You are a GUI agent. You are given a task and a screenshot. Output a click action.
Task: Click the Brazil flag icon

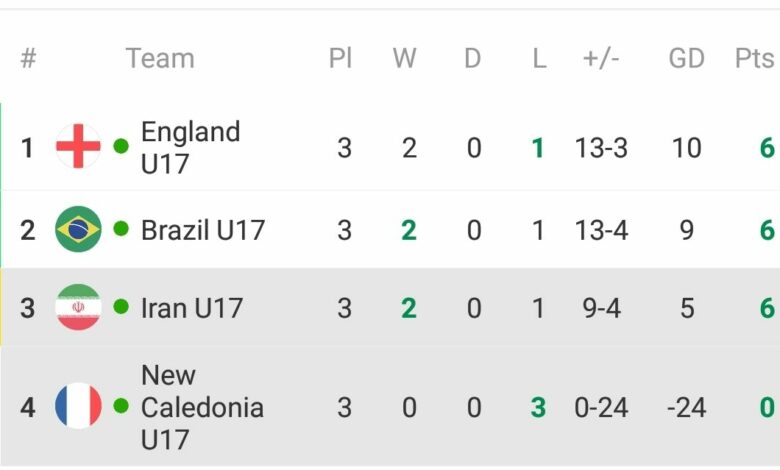[78, 229]
